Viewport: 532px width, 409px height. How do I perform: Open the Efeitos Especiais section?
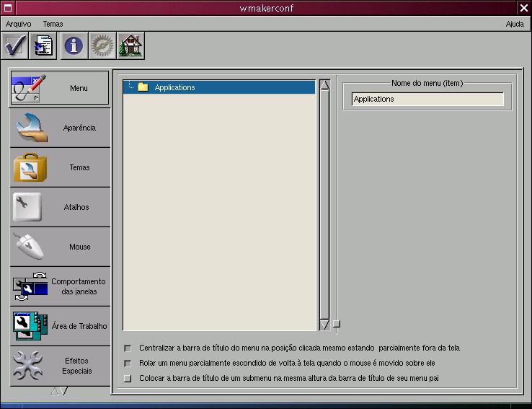coord(60,366)
